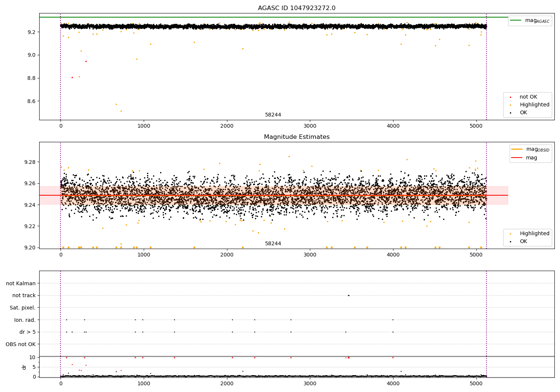Click the 'dr > 5' row label
This screenshot has height=392, width=560.
point(27,332)
